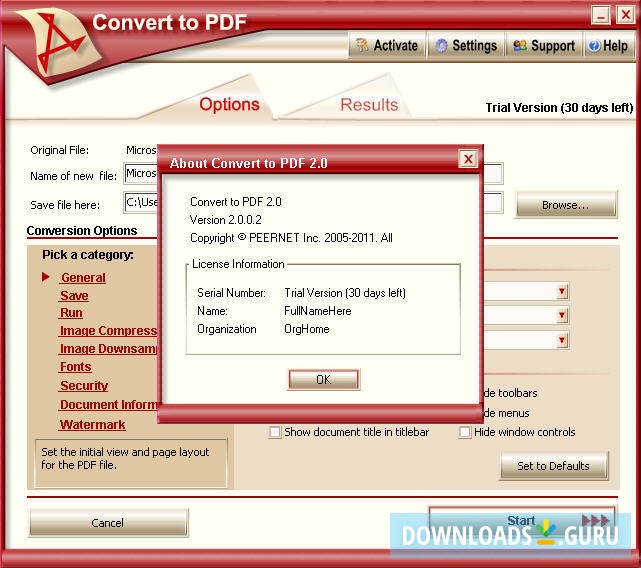Select the Image Compression category link
The width and height of the screenshot is (641, 568).
(x=108, y=330)
